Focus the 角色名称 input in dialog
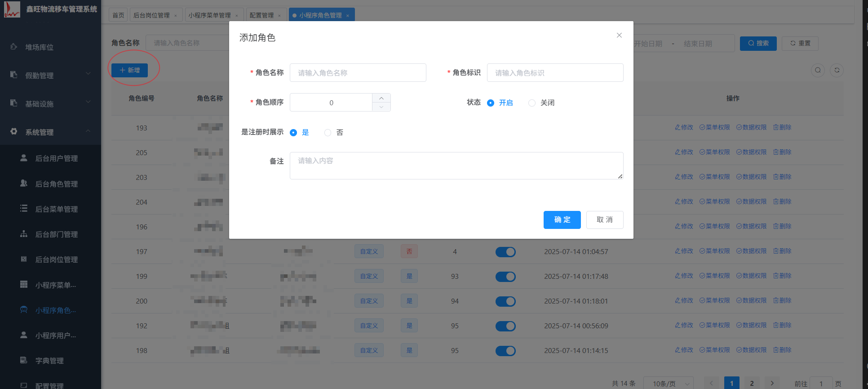The height and width of the screenshot is (389, 868). (x=358, y=73)
